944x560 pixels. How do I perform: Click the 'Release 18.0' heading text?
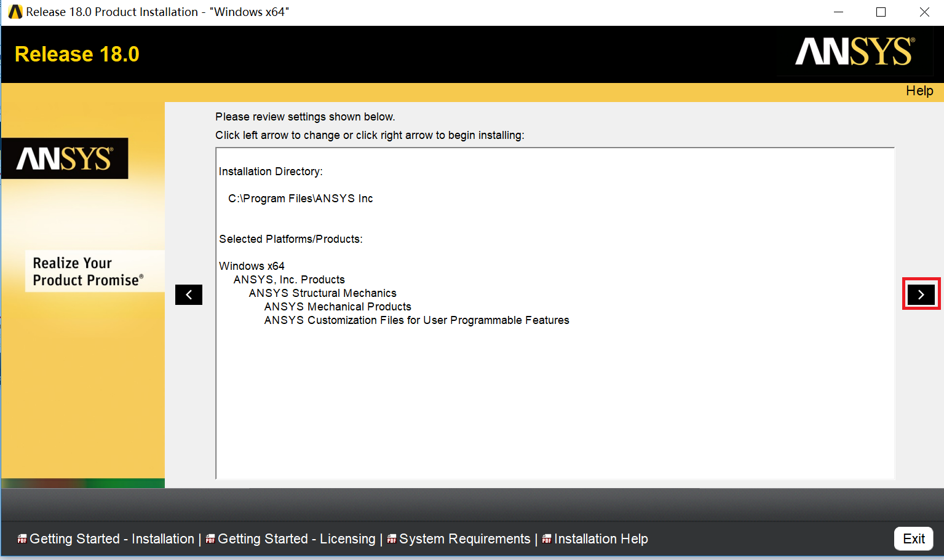(77, 54)
